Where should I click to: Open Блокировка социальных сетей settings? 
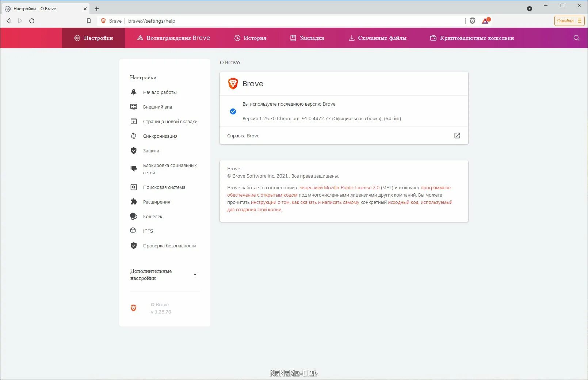click(x=170, y=169)
